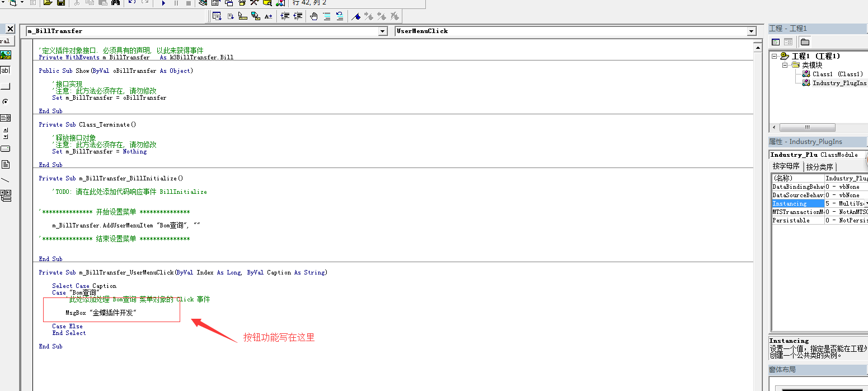
Task: Switch to 按字母序 tab
Action: click(786, 166)
